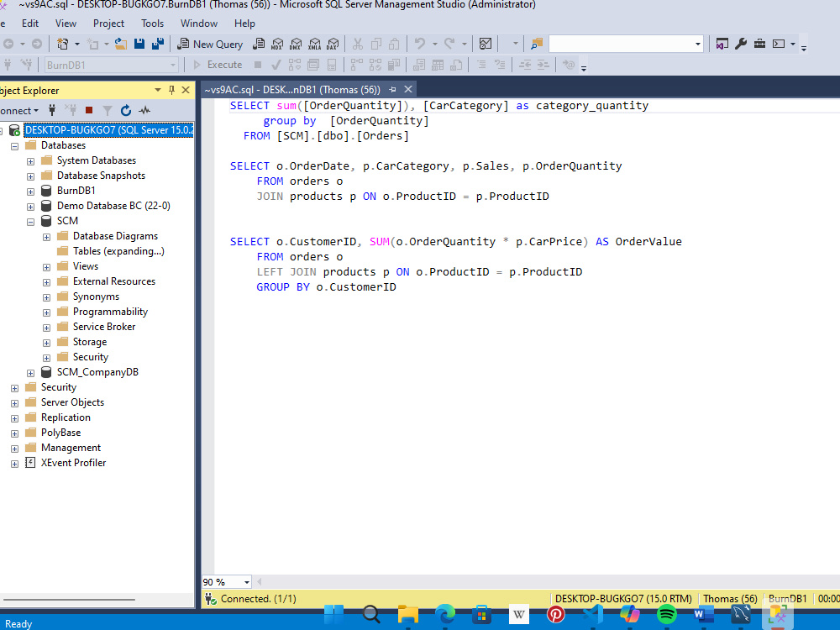Image resolution: width=840 pixels, height=630 pixels.
Task: Open the Activity Monitor pulse icon in Object Explorer
Action: tap(144, 110)
